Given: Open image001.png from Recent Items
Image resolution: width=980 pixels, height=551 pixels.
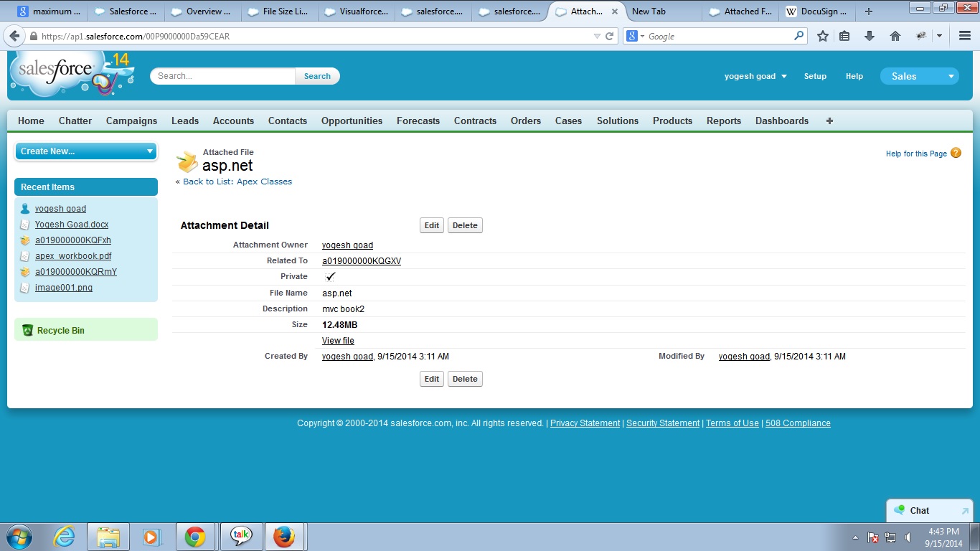Looking at the screenshot, I should coord(64,288).
